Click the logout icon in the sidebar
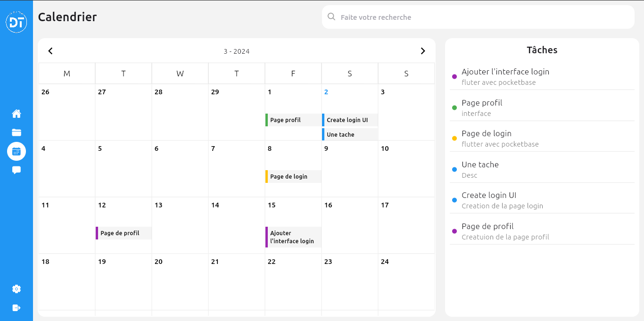The height and width of the screenshot is (321, 644). coord(17,308)
